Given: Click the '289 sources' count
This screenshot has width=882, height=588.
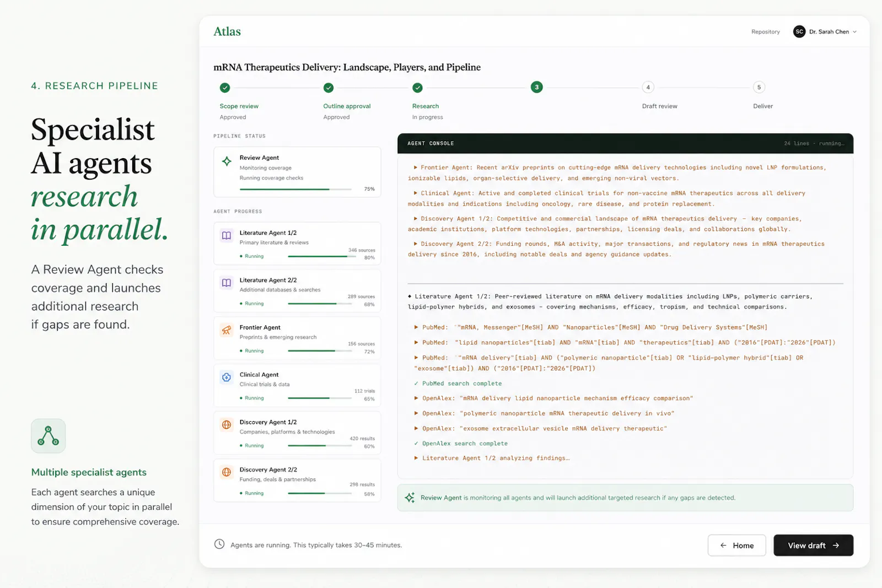Looking at the screenshot, I should coord(361,296).
